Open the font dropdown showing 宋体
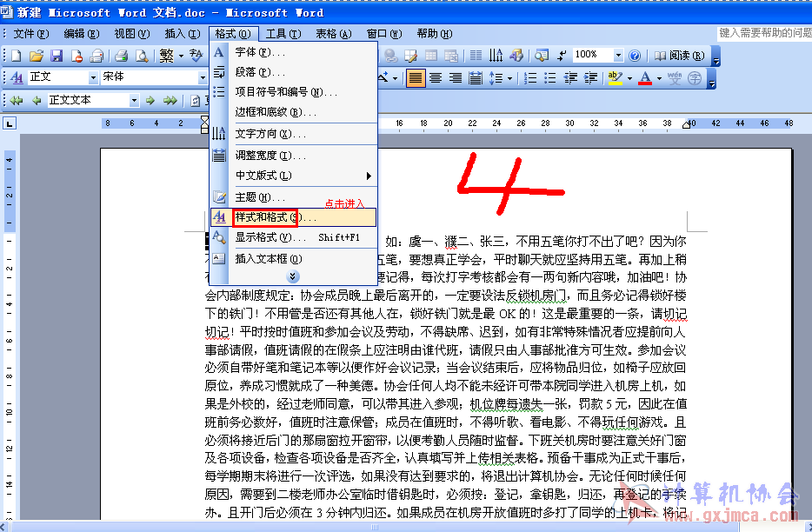 coord(203,77)
